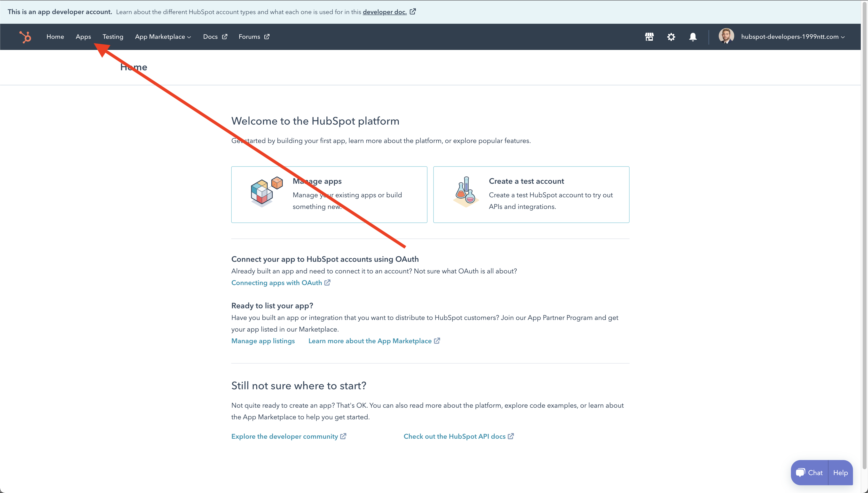Click external link icon beside developer doc
This screenshot has width=868, height=493.
coord(413,11)
